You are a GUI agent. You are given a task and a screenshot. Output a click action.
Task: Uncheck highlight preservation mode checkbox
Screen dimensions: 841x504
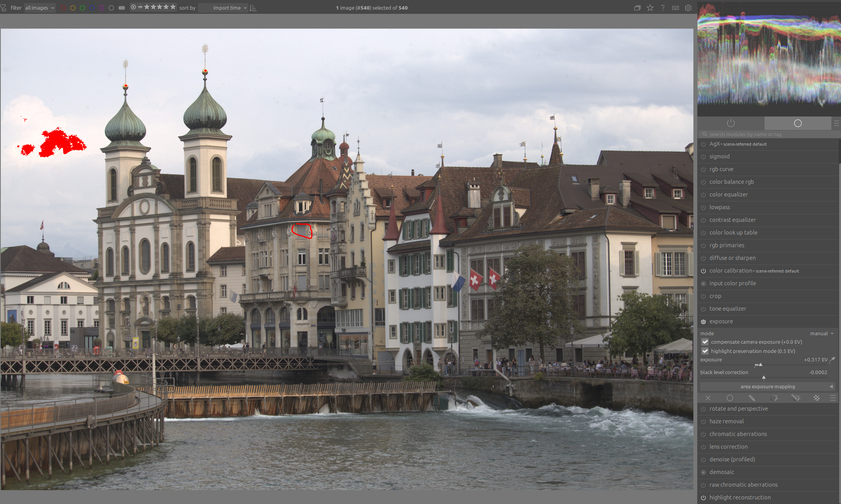coord(705,351)
